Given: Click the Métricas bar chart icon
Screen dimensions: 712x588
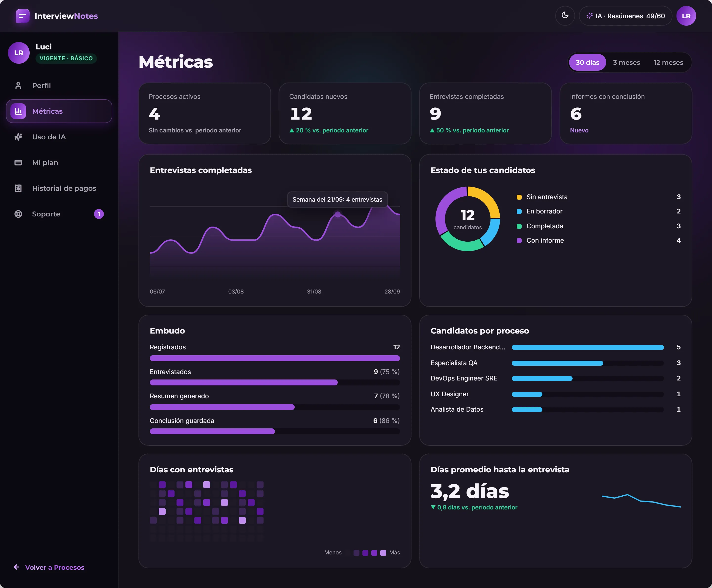Looking at the screenshot, I should [x=18, y=111].
